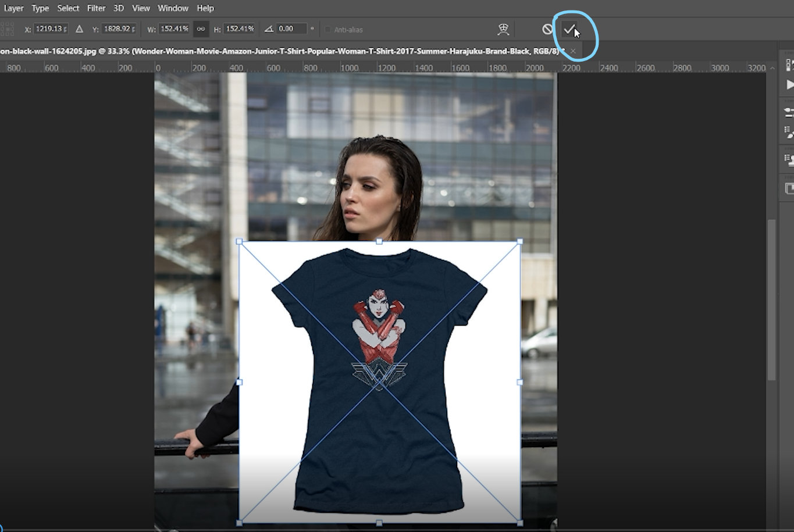The width and height of the screenshot is (794, 532).
Task: Close the open document with the tab's X
Action: 573,51
